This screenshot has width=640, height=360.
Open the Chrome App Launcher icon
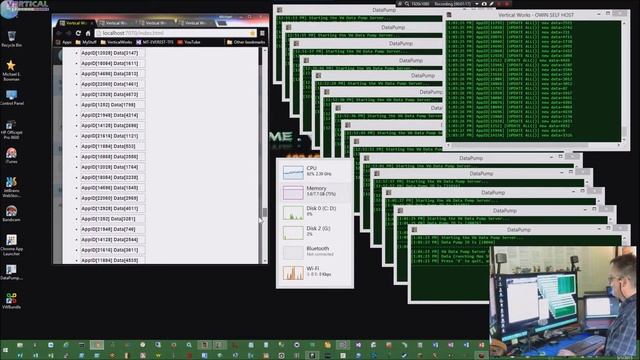(11, 244)
